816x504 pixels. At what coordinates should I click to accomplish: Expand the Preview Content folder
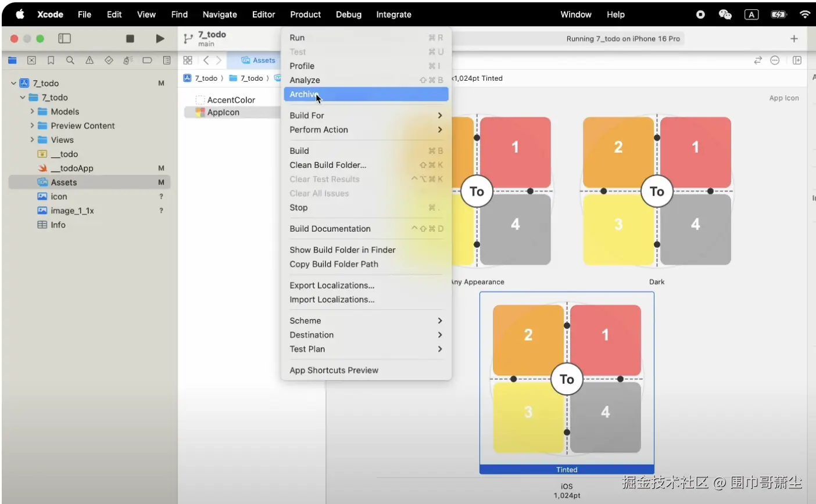(33, 125)
